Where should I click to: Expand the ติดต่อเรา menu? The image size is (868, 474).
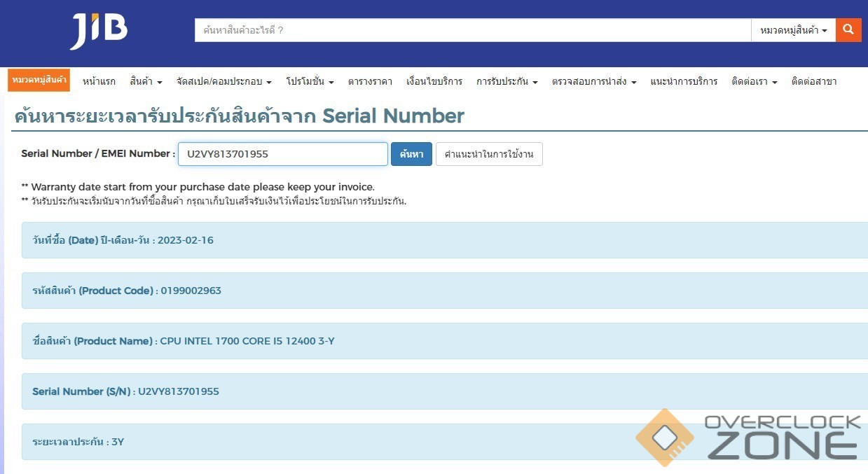[755, 81]
